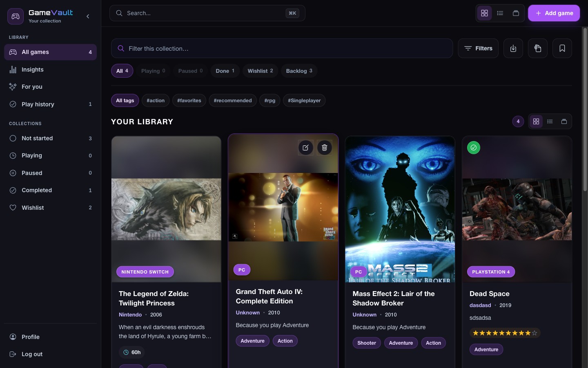Open the Filters panel
The width and height of the screenshot is (588, 368).
tap(478, 48)
